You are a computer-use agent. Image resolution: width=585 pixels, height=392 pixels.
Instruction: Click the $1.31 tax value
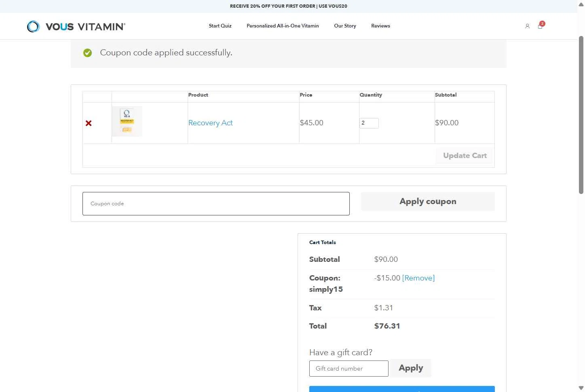(384, 308)
